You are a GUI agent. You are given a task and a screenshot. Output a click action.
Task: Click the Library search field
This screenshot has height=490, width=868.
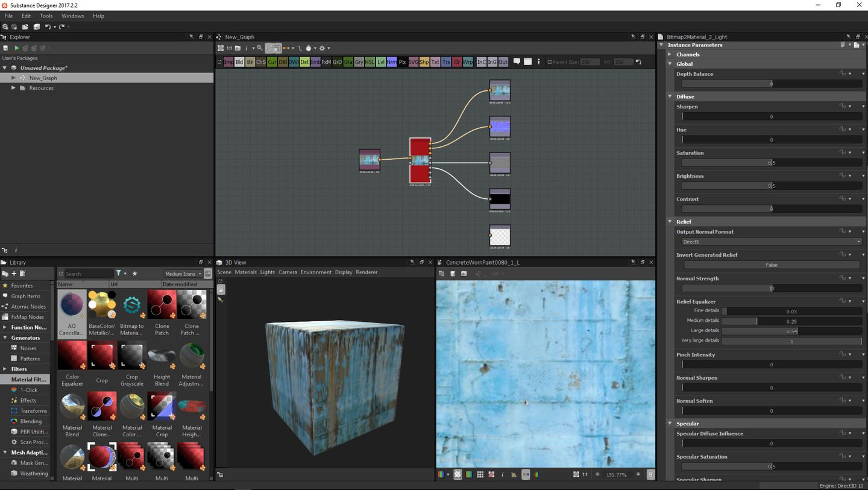(x=89, y=274)
